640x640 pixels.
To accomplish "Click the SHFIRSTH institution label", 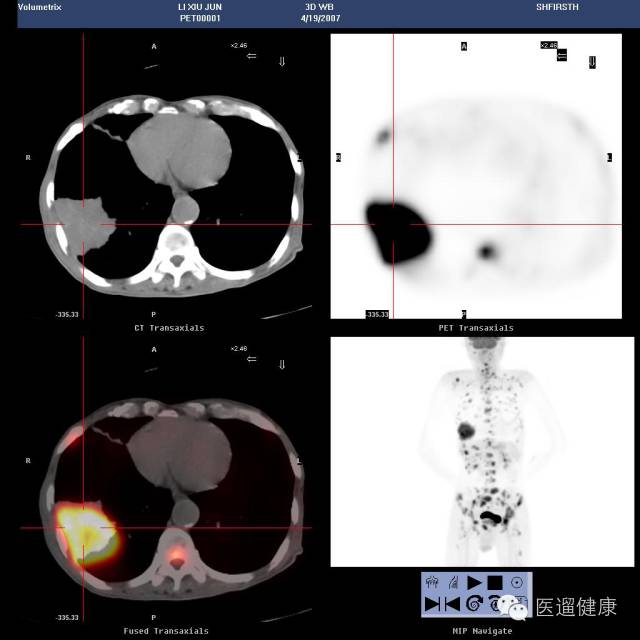I will 557,7.
